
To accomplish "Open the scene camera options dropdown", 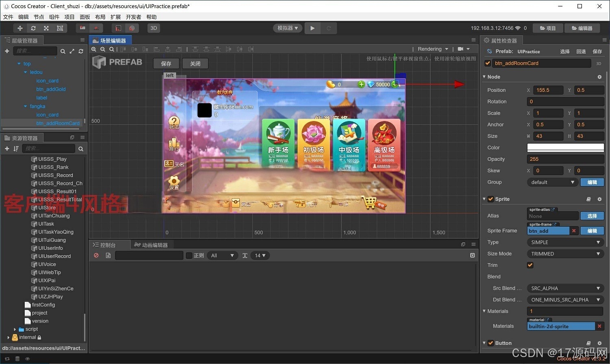I will 464,49.
